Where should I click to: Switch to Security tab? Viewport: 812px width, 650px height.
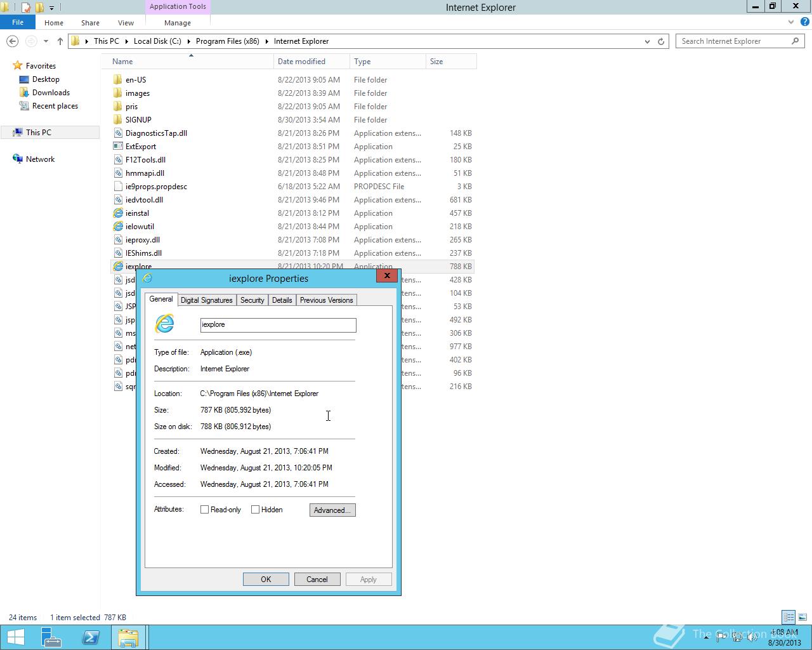click(x=252, y=300)
